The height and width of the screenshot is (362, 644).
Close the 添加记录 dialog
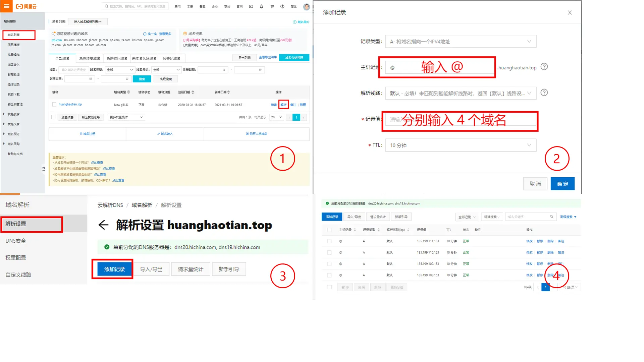click(x=569, y=13)
